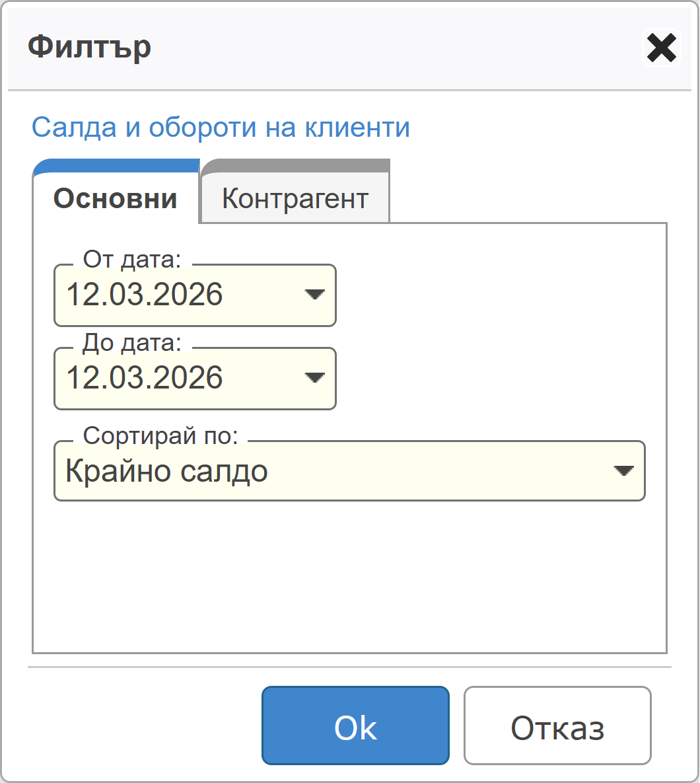Switch to the Контрагент tab
This screenshot has width=700, height=783.
[x=295, y=198]
